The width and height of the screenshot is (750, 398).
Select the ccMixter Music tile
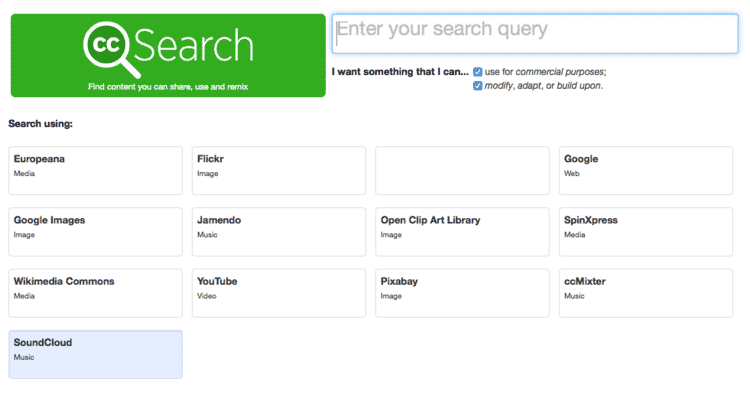click(x=646, y=293)
